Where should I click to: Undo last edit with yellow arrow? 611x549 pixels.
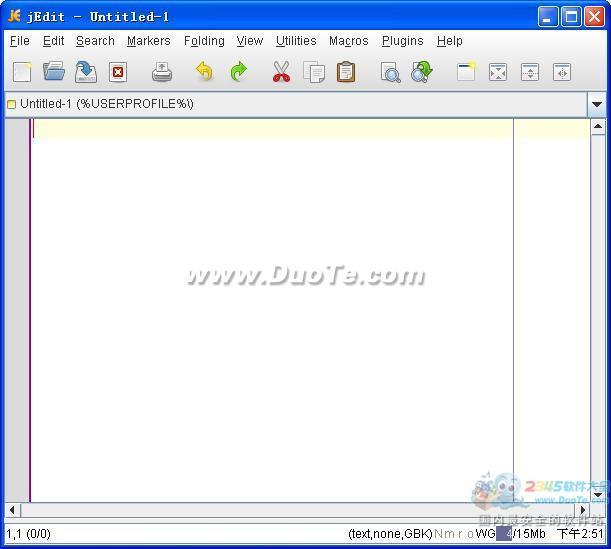205,71
